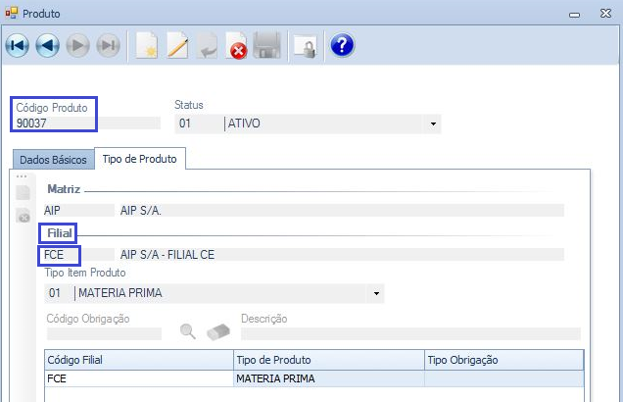Select MATERIA PRIMA cell in grid
623x403 pixels.
tap(329, 379)
